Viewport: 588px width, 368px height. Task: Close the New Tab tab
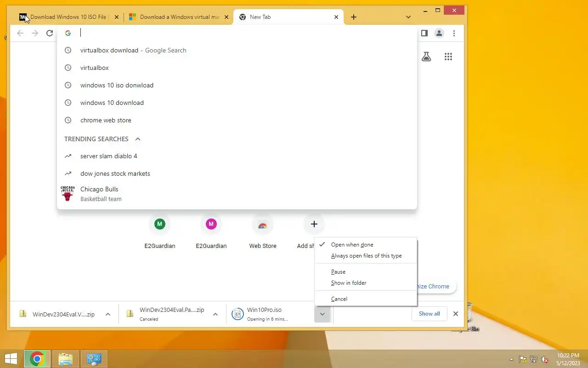336,17
